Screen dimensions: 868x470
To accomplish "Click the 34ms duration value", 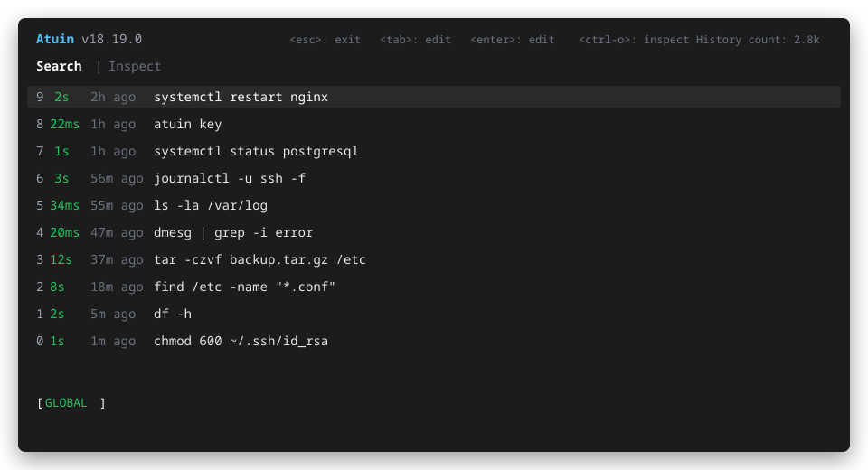I will [x=65, y=205].
